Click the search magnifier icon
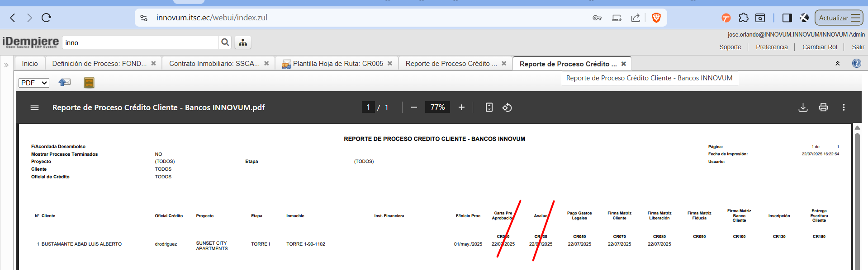The height and width of the screenshot is (270, 868). [225, 42]
